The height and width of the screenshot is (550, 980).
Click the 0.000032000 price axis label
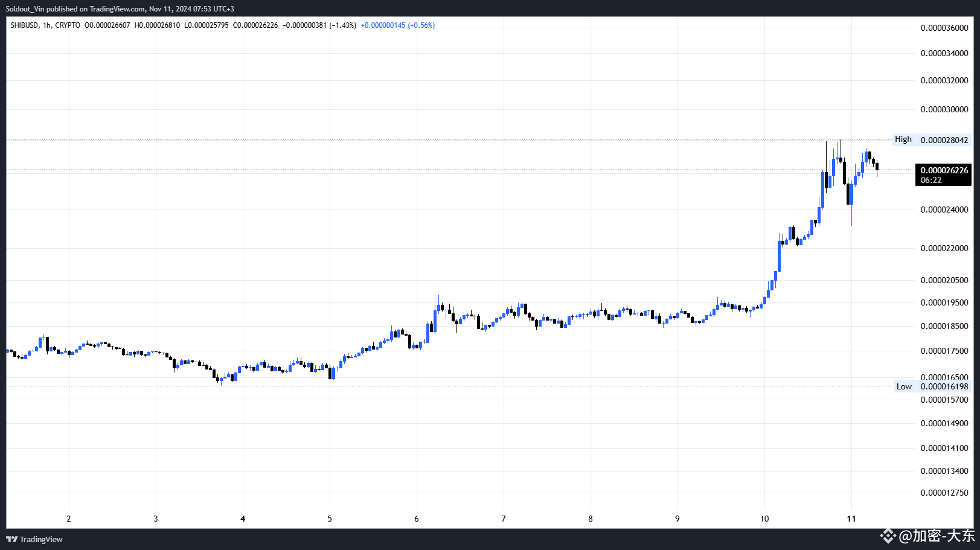944,80
